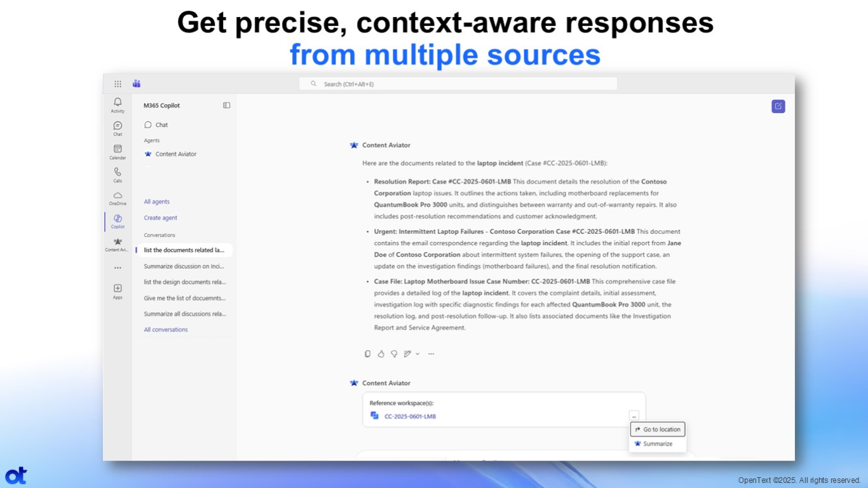The height and width of the screenshot is (488, 868).
Task: Open more response actions ellipsis
Action: point(431,354)
